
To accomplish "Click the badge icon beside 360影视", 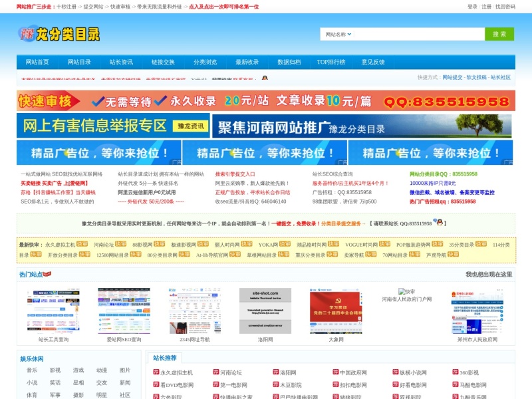I will point(456,372).
